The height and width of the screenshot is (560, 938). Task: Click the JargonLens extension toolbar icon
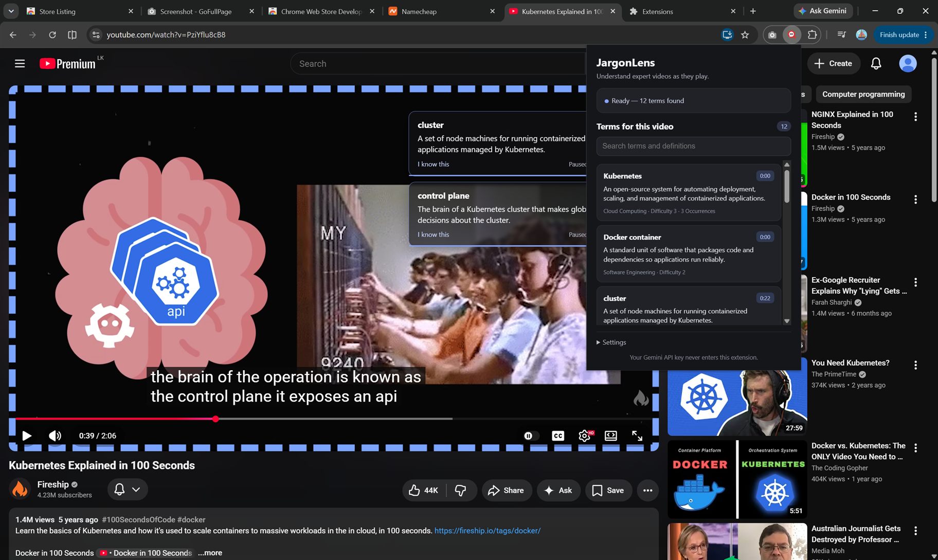791,34
